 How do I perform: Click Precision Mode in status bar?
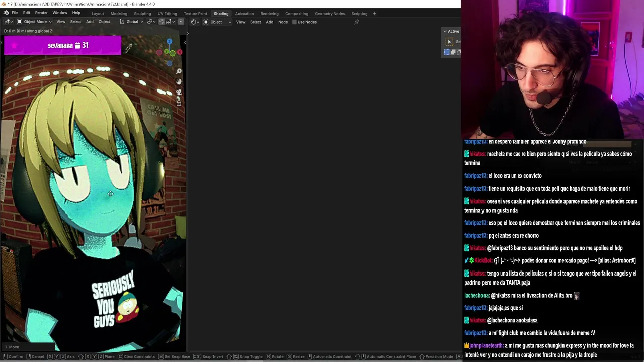coord(436,356)
